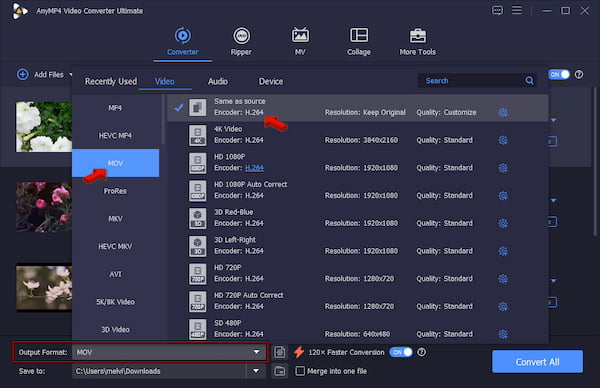The width and height of the screenshot is (600, 388).
Task: Expand the Output Format MOV dropdown
Action: pyautogui.click(x=256, y=352)
